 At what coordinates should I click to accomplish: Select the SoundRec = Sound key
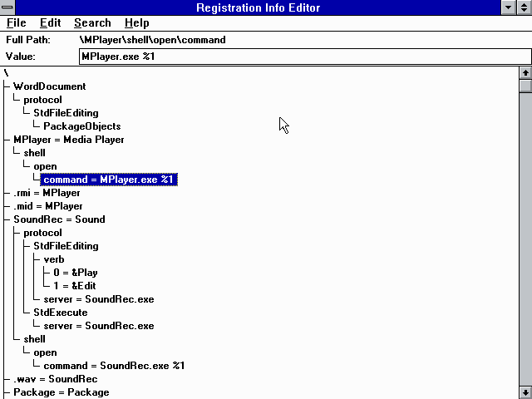(x=59, y=219)
